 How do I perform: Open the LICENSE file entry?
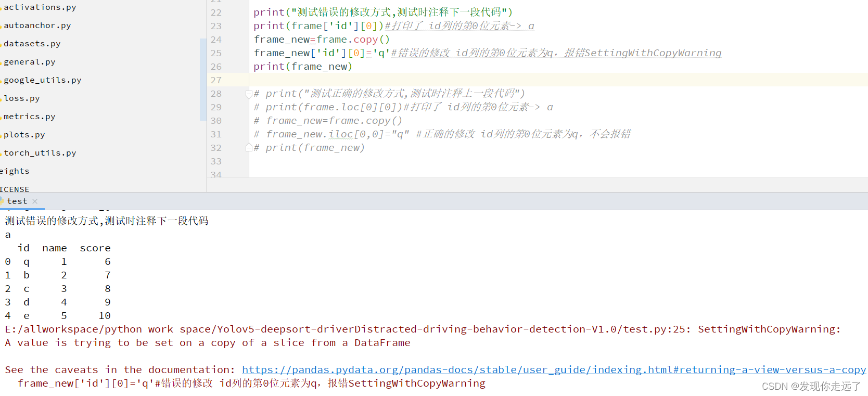tap(15, 189)
